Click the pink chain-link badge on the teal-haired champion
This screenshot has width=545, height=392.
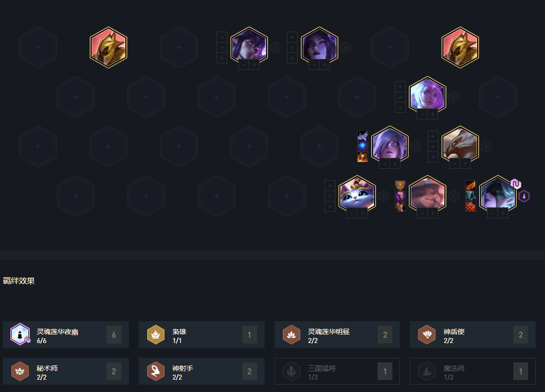pos(516,184)
